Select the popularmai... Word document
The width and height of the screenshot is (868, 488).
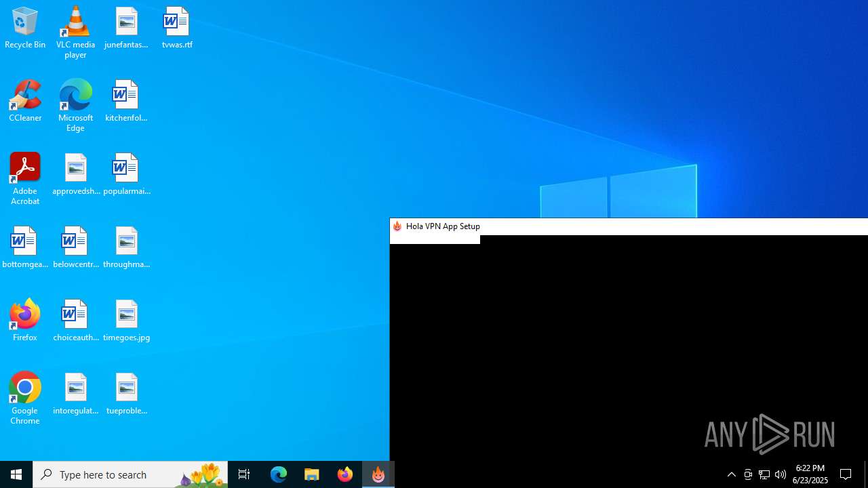(x=127, y=174)
